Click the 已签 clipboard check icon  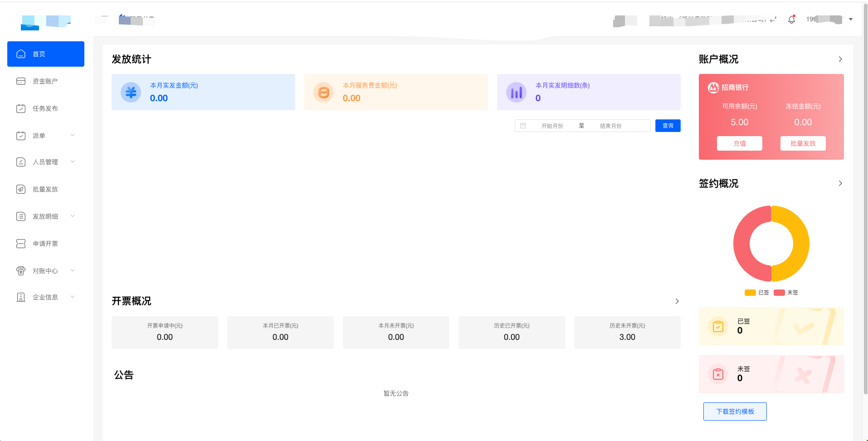[x=718, y=326]
